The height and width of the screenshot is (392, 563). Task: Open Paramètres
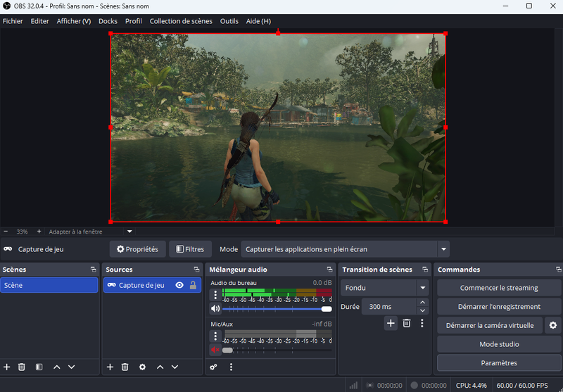(x=499, y=363)
